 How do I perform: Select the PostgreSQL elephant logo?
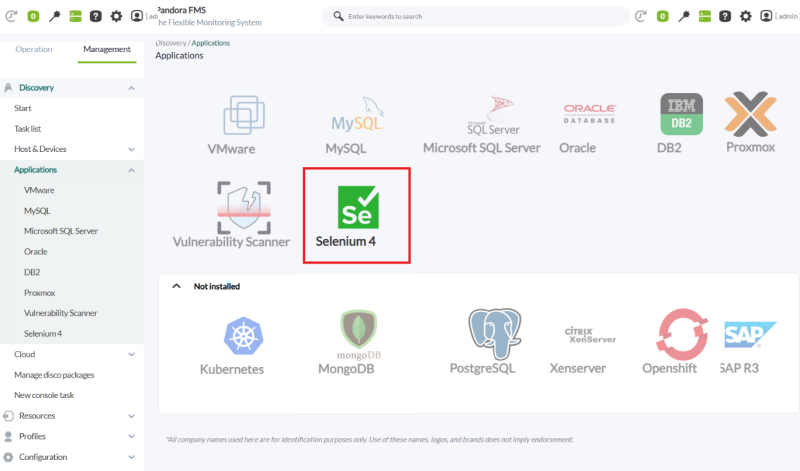(494, 333)
